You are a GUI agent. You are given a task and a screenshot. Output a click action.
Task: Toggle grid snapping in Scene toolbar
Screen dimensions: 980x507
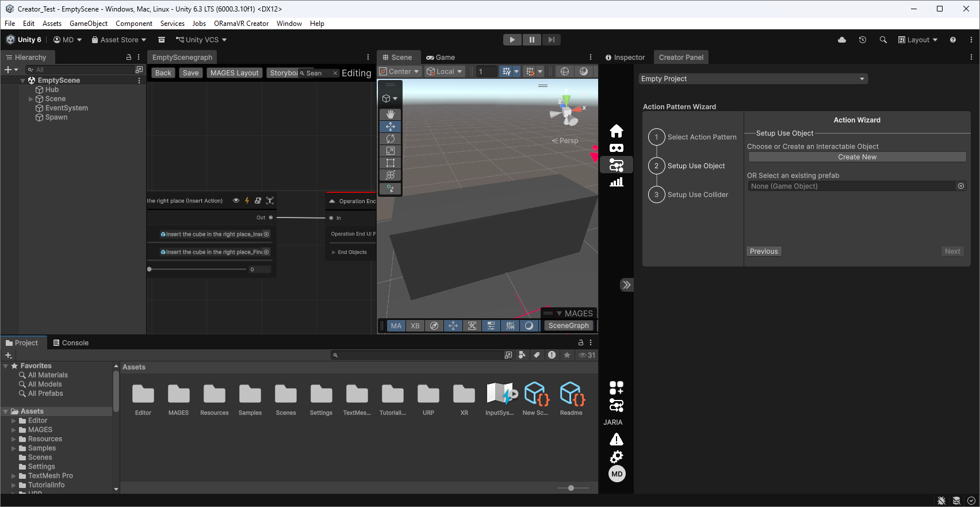click(530, 71)
